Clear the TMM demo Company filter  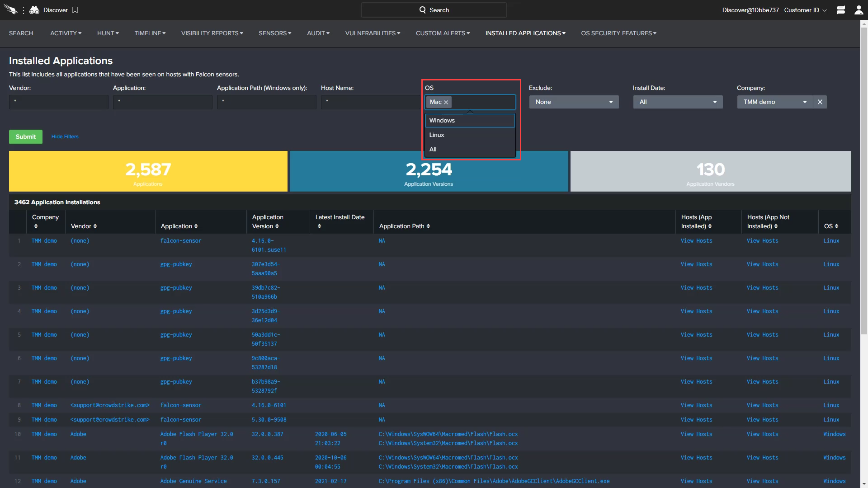[820, 101]
